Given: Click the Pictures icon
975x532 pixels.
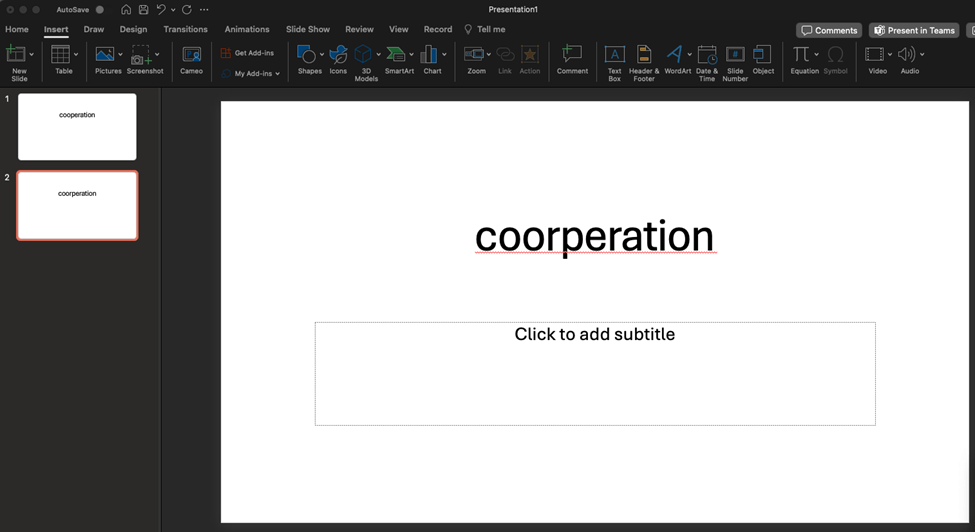Looking at the screenshot, I should pos(104,55).
